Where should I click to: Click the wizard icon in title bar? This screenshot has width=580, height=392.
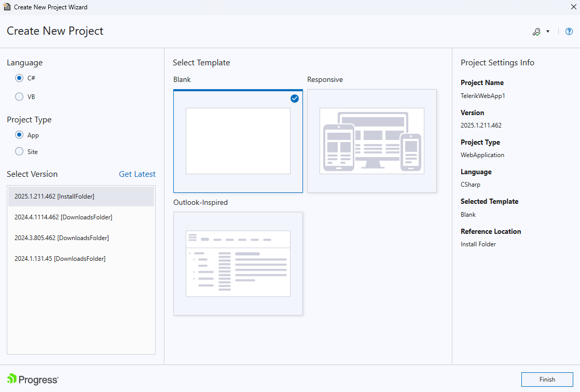coord(7,7)
